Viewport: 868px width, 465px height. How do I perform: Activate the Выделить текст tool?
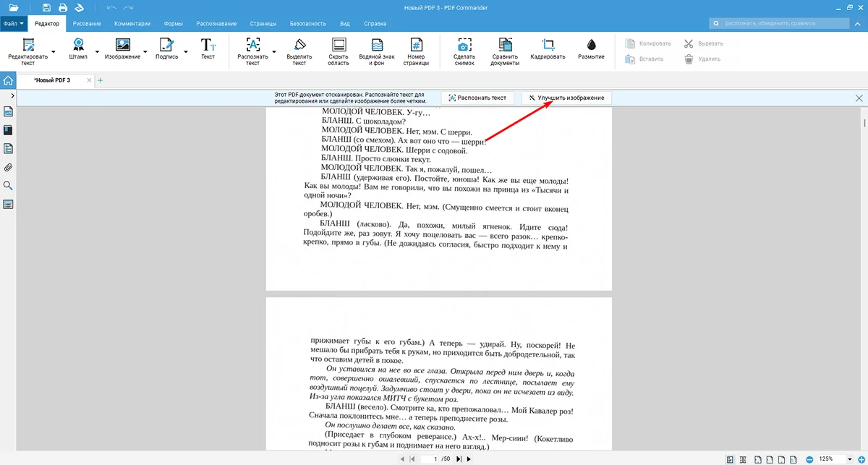point(299,51)
